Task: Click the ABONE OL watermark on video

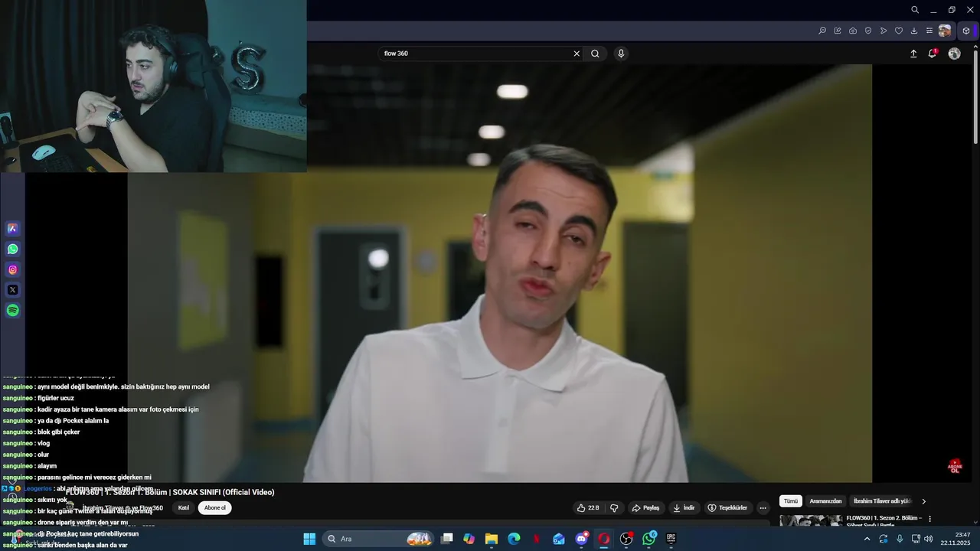Action: [955, 466]
